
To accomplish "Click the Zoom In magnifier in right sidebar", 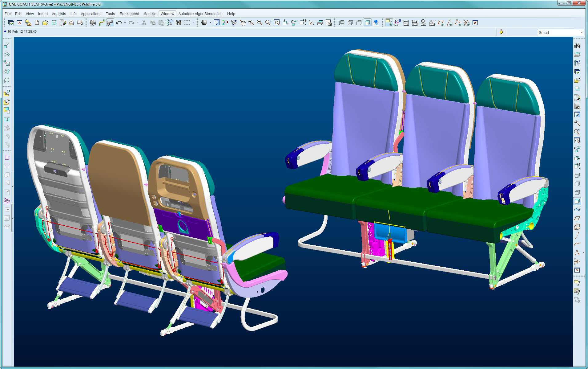I will [x=577, y=123].
